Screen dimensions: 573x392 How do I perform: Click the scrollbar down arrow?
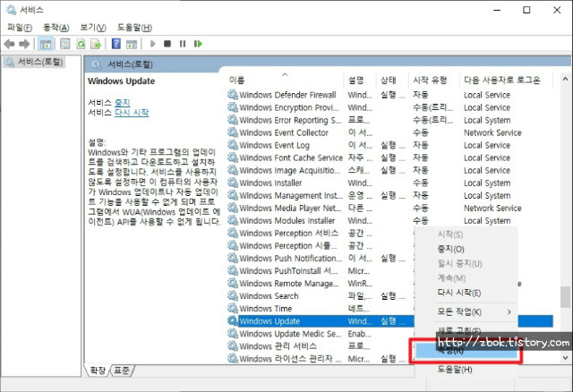(565, 358)
